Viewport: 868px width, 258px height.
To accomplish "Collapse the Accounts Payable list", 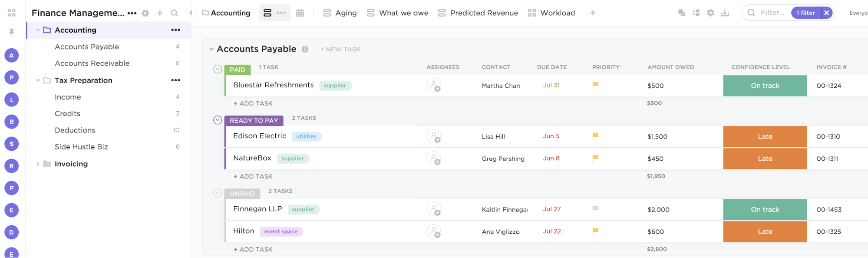I will pyautogui.click(x=211, y=50).
